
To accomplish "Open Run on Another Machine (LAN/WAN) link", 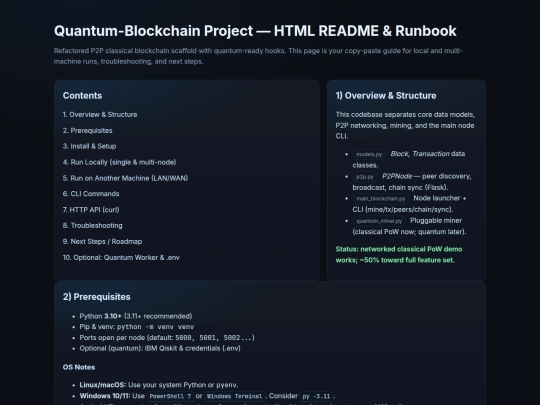I will click(x=125, y=178).
